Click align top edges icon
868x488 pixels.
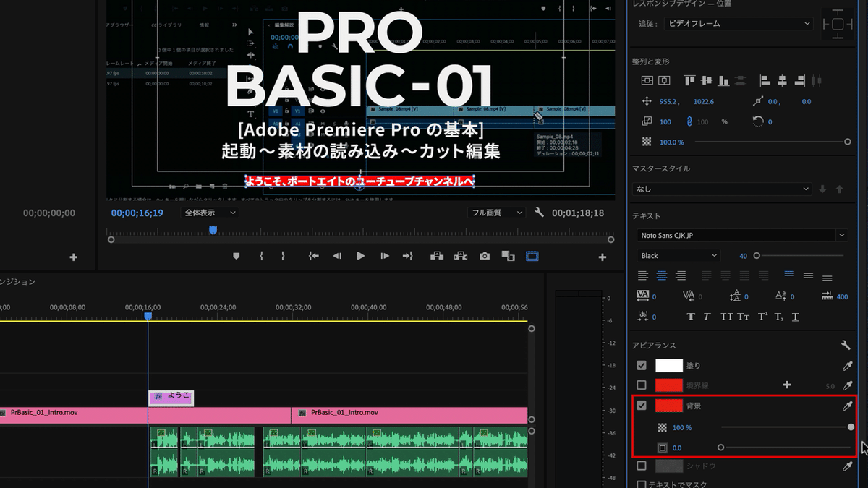click(690, 81)
